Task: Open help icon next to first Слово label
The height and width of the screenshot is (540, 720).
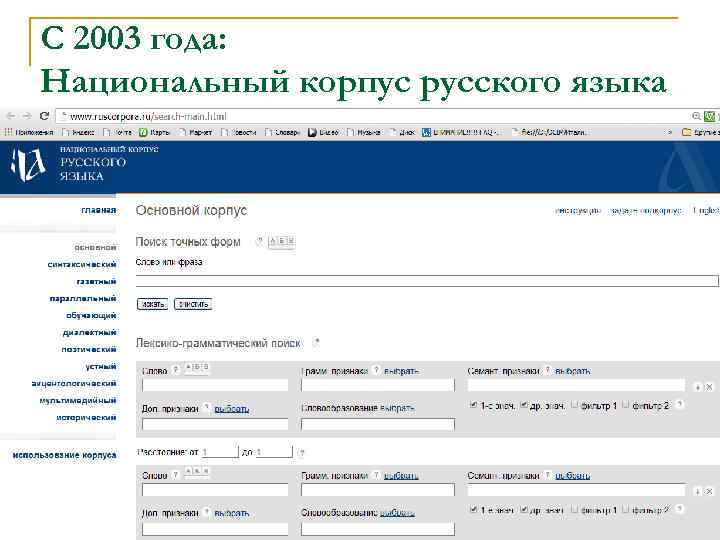Action: click(x=175, y=370)
